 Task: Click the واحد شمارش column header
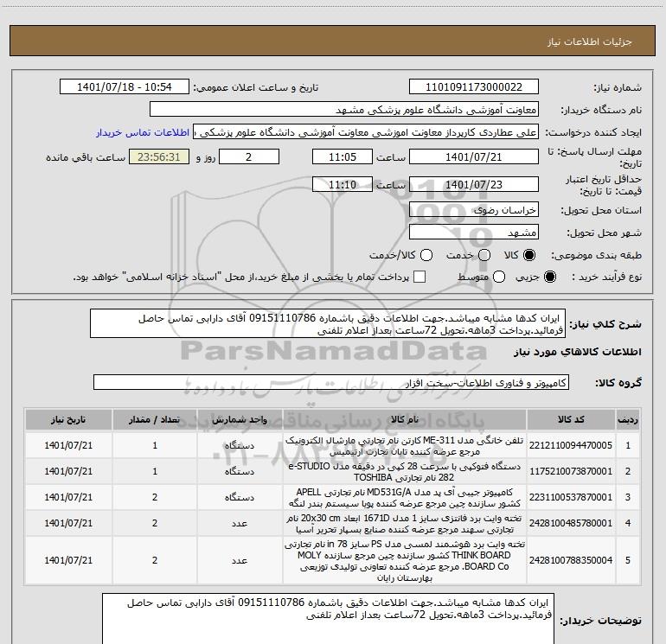[240, 419]
